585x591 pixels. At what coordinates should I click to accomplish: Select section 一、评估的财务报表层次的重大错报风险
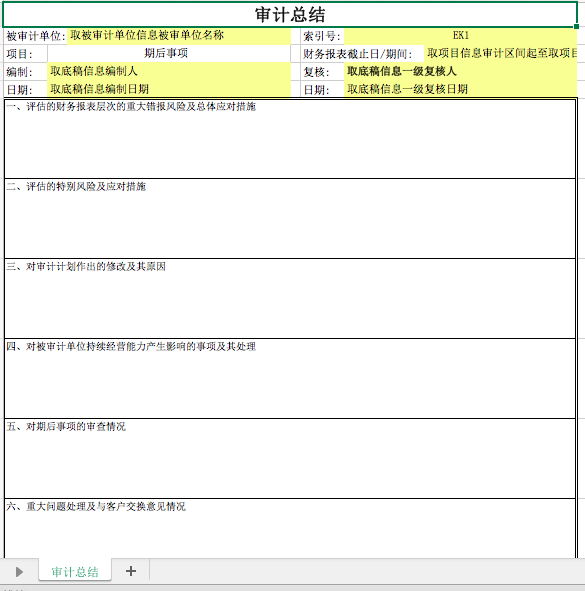click(290, 139)
